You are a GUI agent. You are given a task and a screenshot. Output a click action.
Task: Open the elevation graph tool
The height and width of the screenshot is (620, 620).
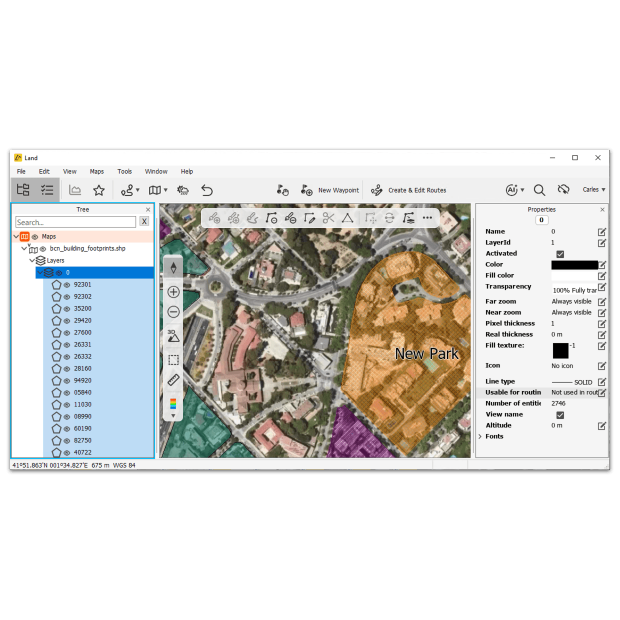[x=75, y=190]
